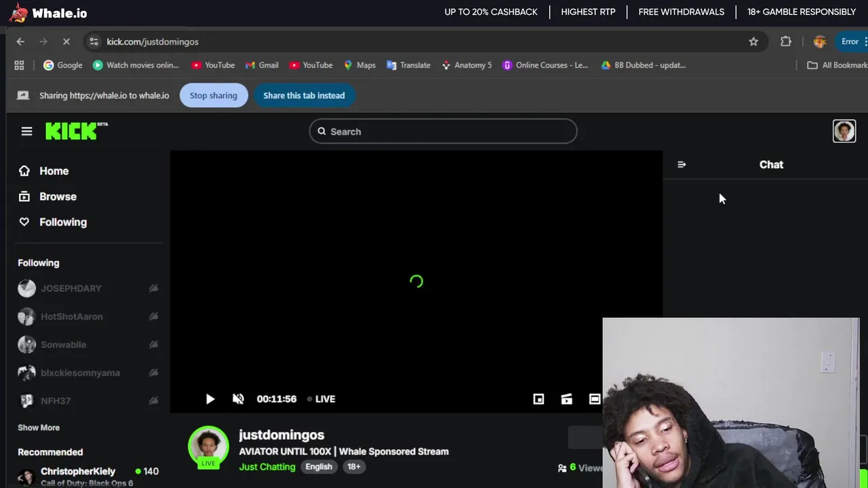The width and height of the screenshot is (868, 488).
Task: Click the English language tag
Action: [x=319, y=467]
